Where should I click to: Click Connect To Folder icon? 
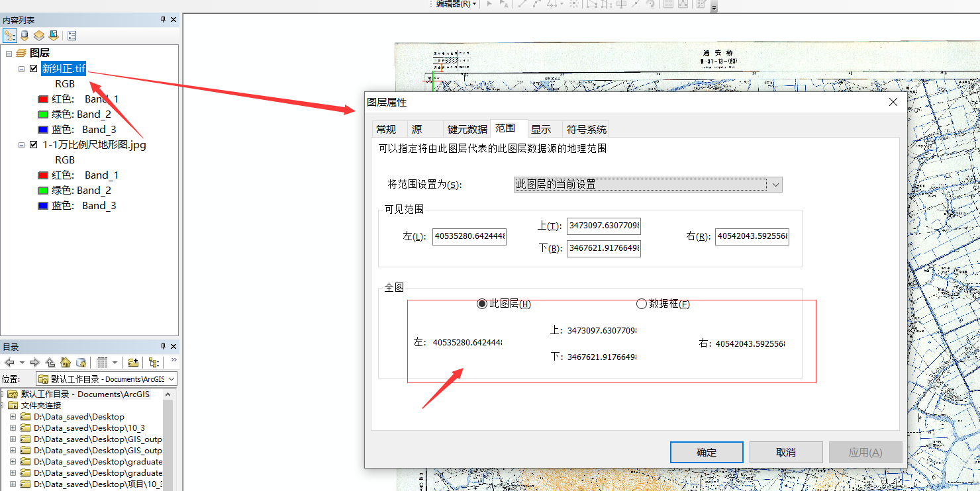coord(133,363)
